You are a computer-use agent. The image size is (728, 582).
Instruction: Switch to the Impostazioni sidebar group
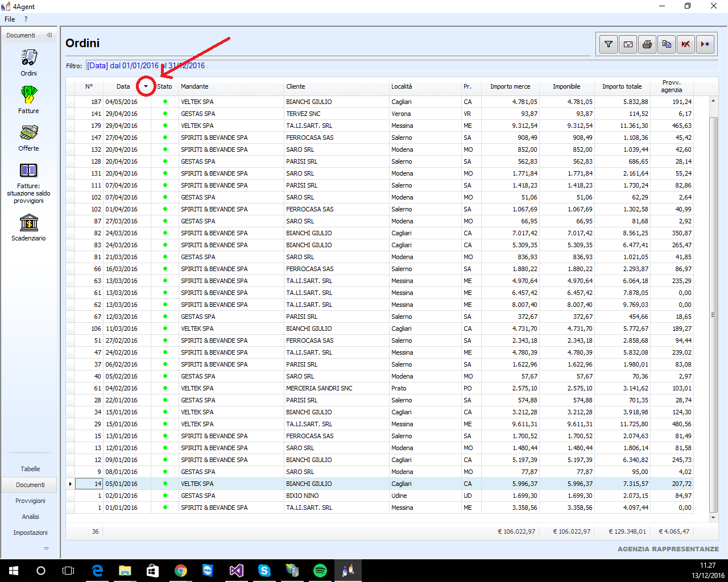click(x=30, y=533)
